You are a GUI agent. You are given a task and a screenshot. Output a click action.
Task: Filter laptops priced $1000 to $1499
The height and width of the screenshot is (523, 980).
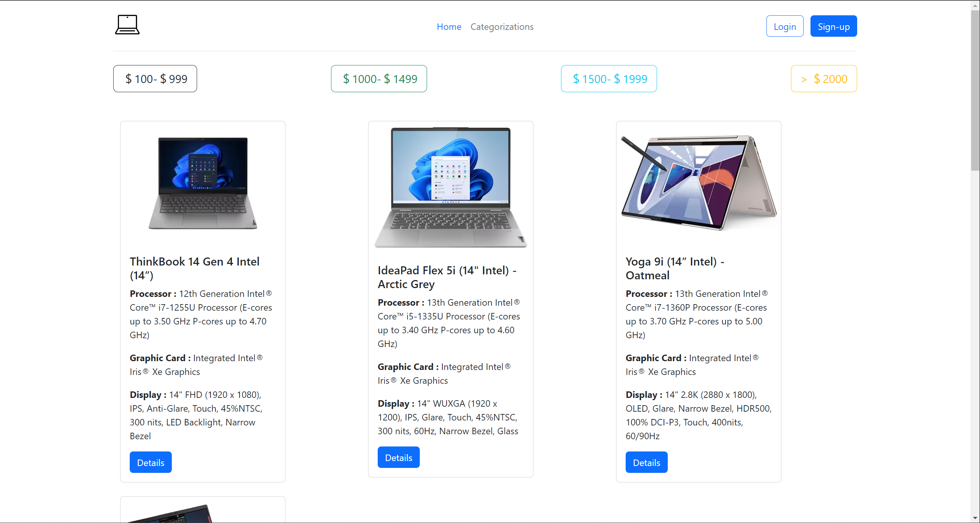click(x=378, y=78)
